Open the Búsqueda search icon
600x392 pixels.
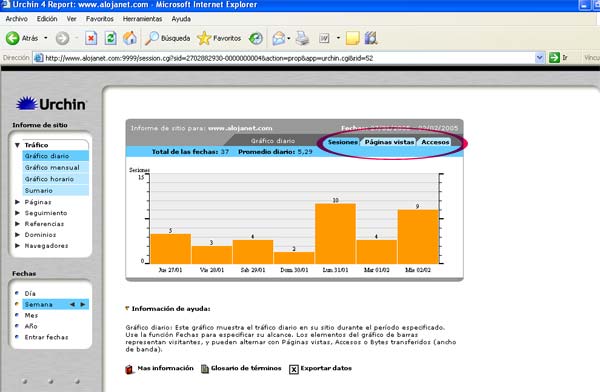tap(152, 38)
